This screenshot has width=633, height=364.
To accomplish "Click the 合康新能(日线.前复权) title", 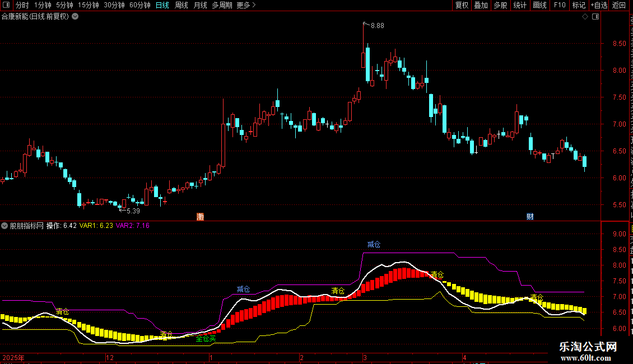I will tap(35, 17).
